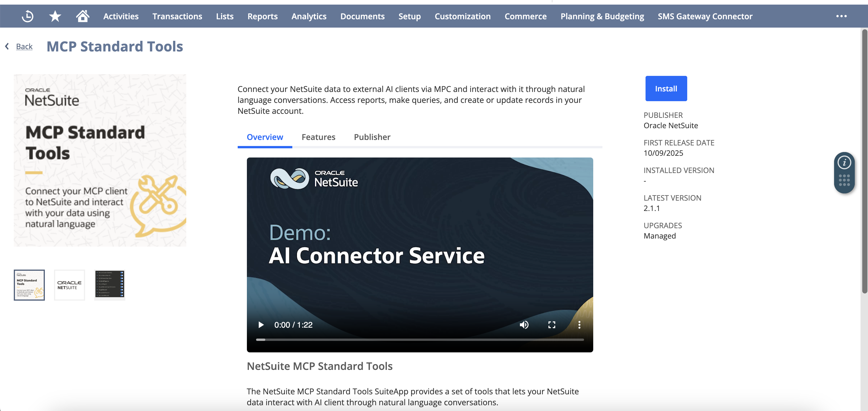Click the 'NetSuite MCP Standard Tools' heading
Screen dimensions: 868x411
coord(319,366)
